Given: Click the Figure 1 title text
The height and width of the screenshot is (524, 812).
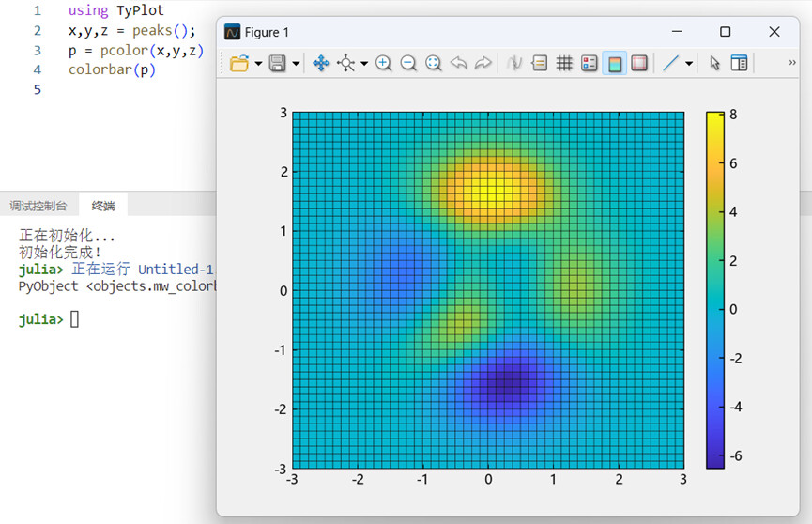Looking at the screenshot, I should (267, 32).
